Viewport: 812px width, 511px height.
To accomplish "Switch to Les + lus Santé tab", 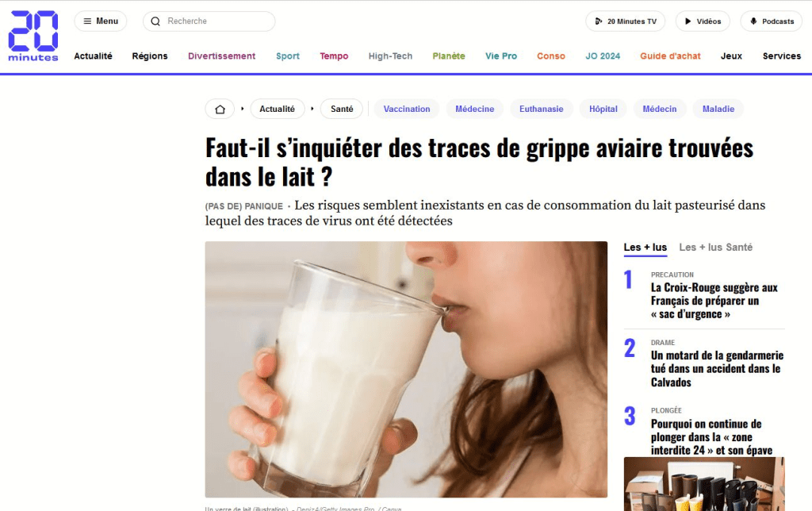I will click(716, 248).
